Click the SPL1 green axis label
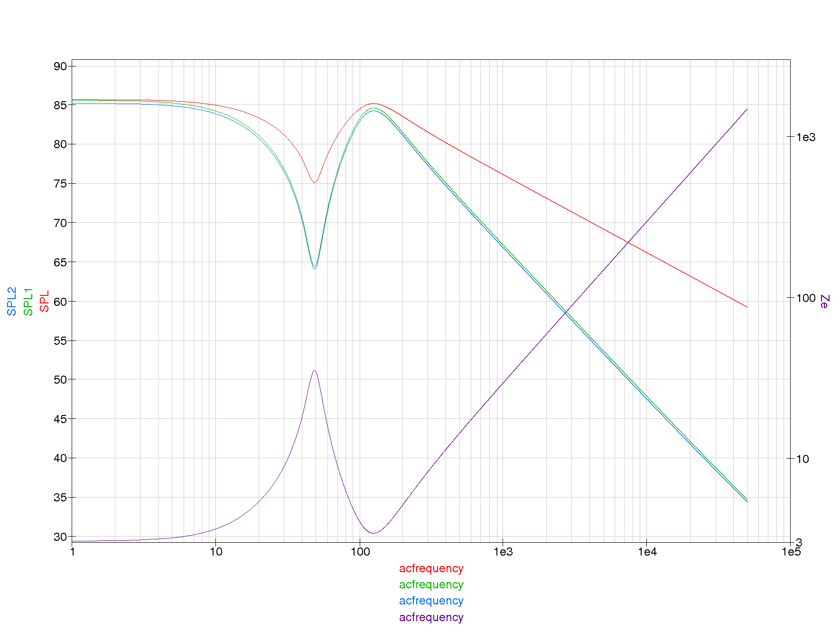Viewport: 840px width, 632px height. (x=28, y=302)
